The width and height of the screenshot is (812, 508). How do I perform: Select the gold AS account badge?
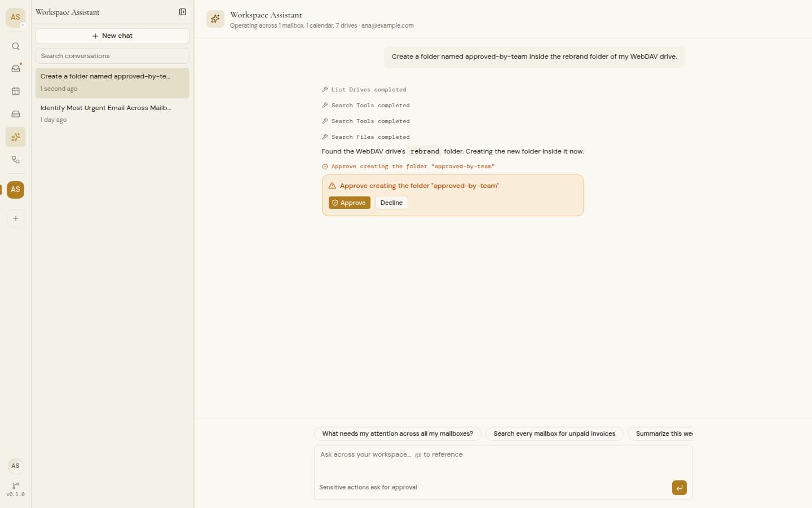[x=16, y=190]
